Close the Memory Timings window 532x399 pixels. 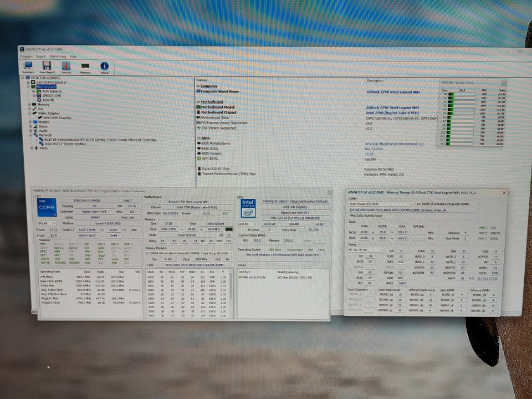tap(504, 193)
